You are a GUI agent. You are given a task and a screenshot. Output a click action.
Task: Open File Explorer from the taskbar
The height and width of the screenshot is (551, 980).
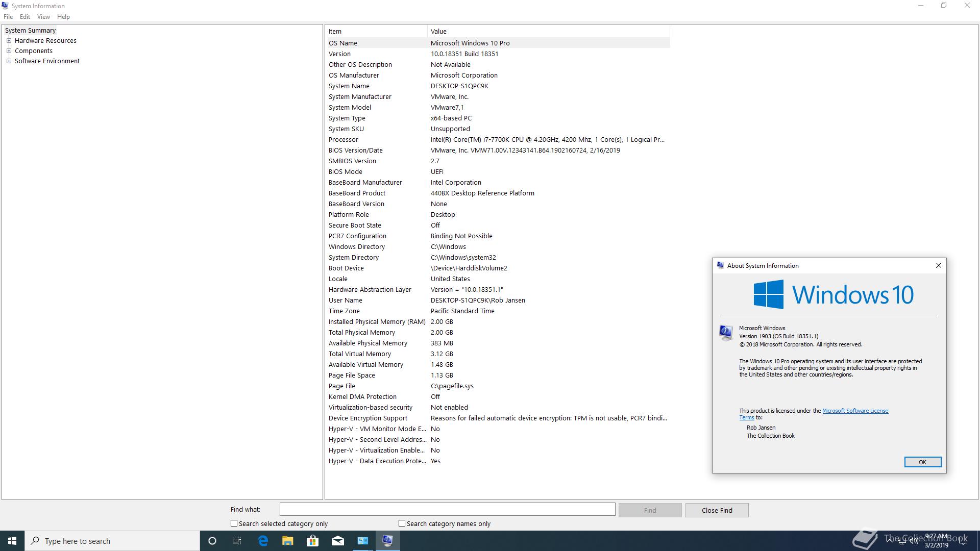288,541
